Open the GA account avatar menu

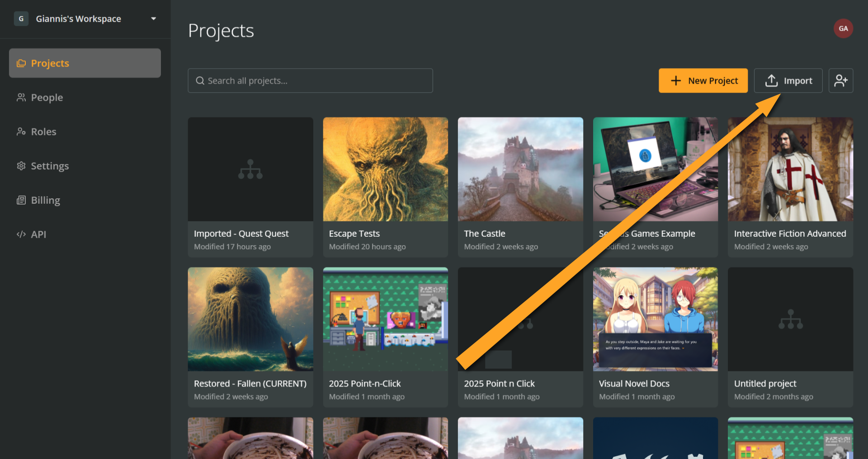[x=844, y=28]
